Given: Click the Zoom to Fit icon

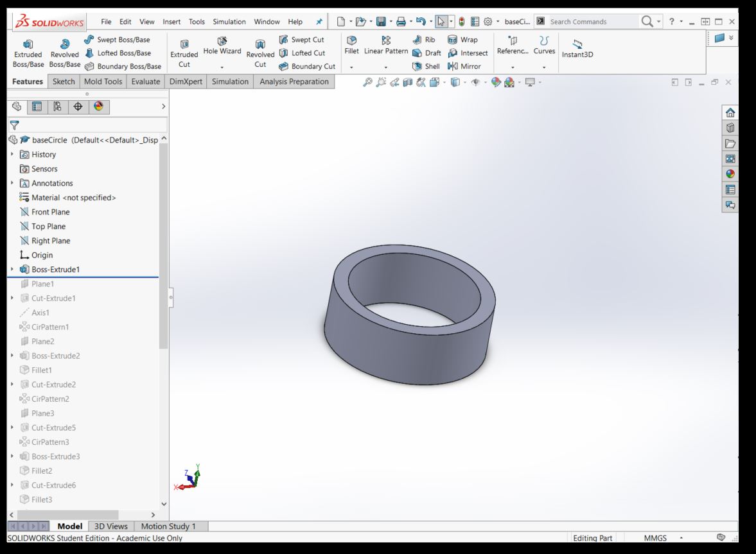Looking at the screenshot, I should click(367, 82).
